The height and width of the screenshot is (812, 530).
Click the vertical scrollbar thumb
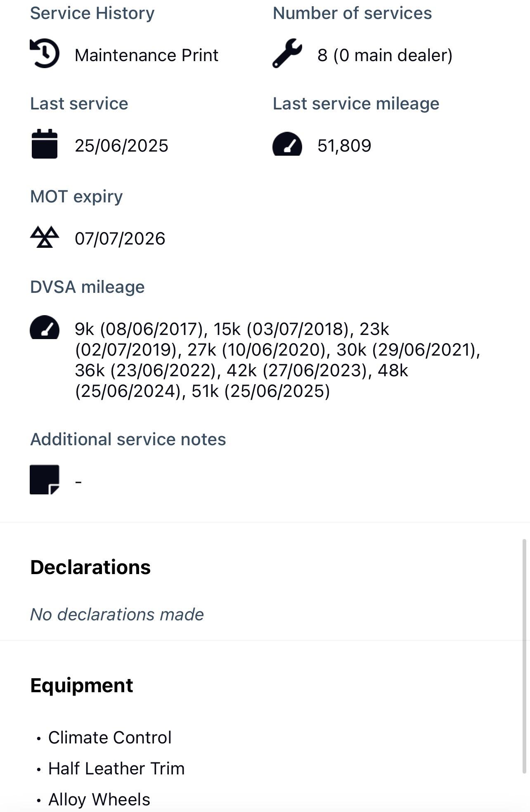(x=525, y=657)
